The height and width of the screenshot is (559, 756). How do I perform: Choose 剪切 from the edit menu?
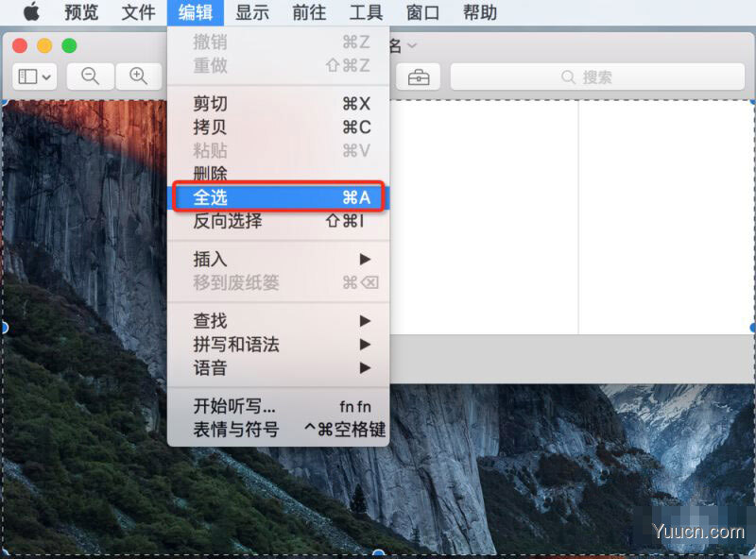[278, 104]
